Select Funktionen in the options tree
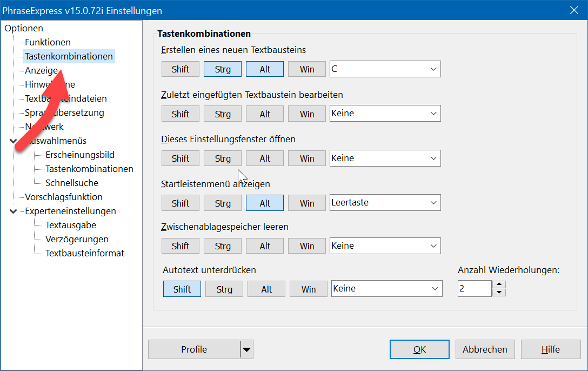 click(x=48, y=42)
